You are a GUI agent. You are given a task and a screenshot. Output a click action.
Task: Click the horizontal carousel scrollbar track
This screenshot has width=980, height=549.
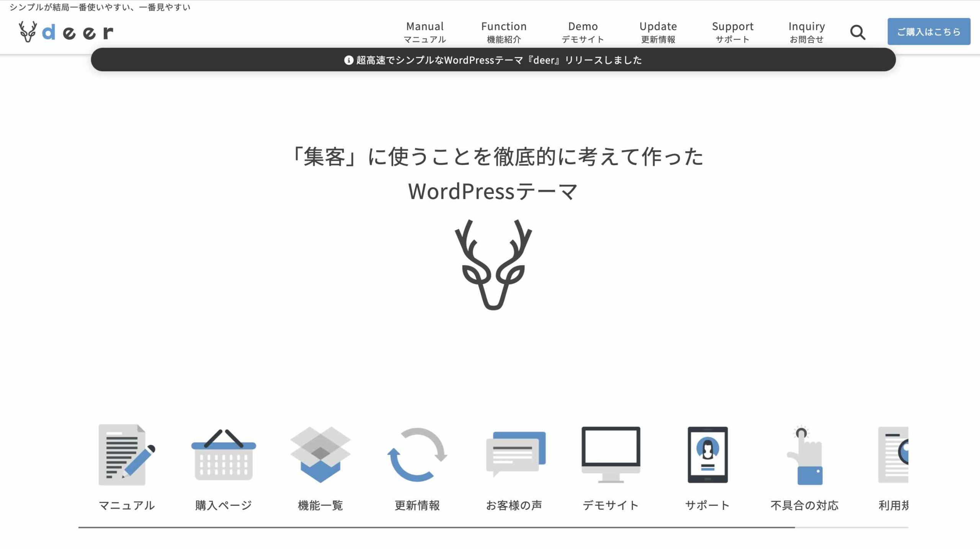[x=851, y=528]
